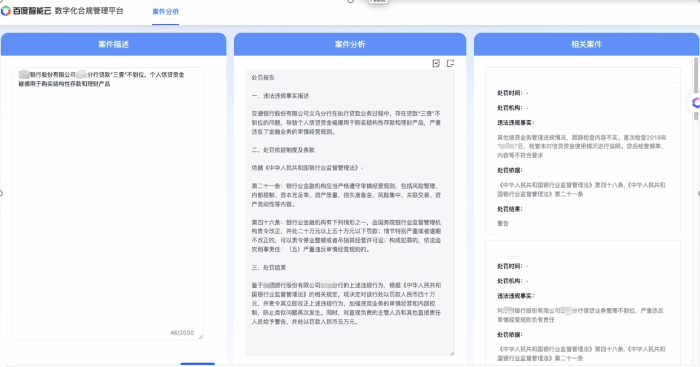Click the 数字化合规管理平台 platform title
The height and width of the screenshot is (367, 700).
click(89, 11)
